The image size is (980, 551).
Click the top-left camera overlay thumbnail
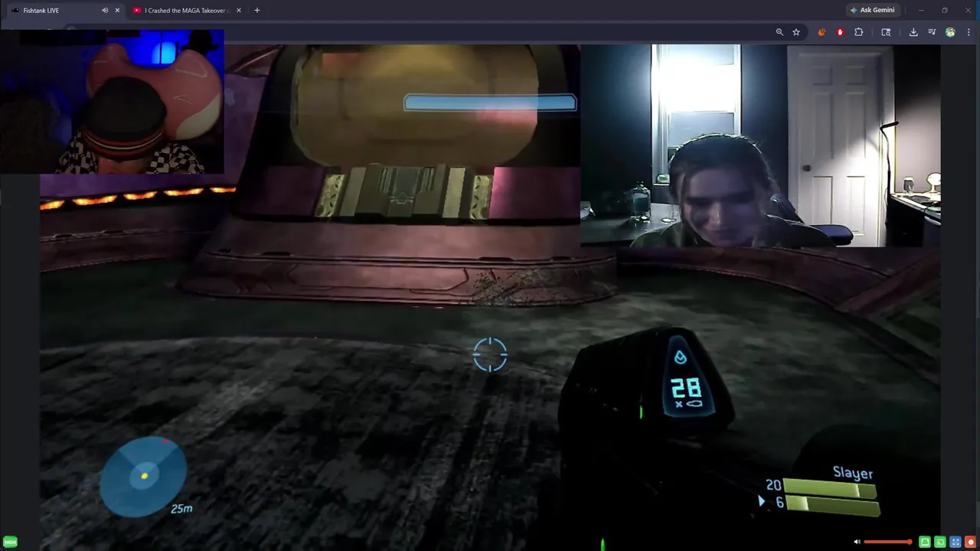[x=112, y=102]
